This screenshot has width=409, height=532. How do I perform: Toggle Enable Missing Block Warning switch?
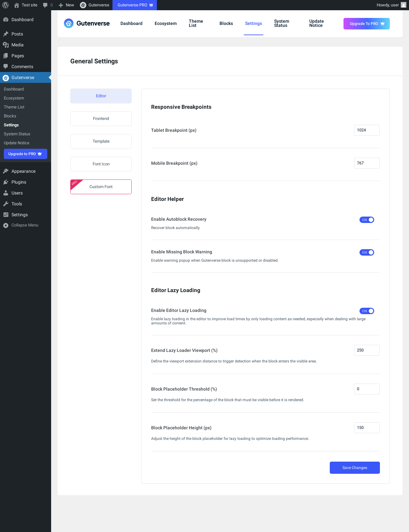pos(367,252)
